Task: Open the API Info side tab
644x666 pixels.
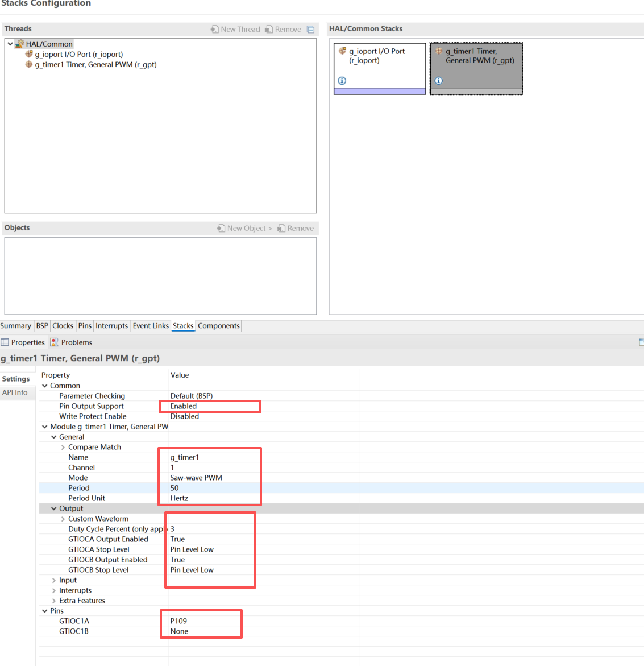Action: point(15,392)
